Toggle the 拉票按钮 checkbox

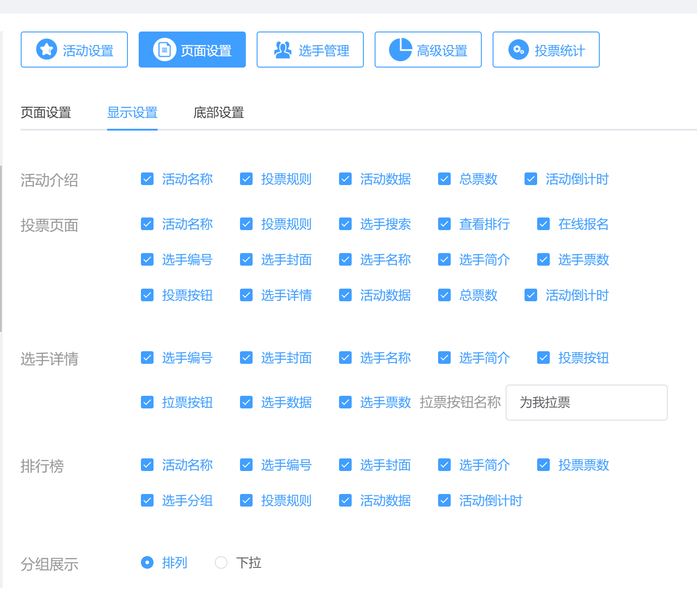pyautogui.click(x=147, y=402)
